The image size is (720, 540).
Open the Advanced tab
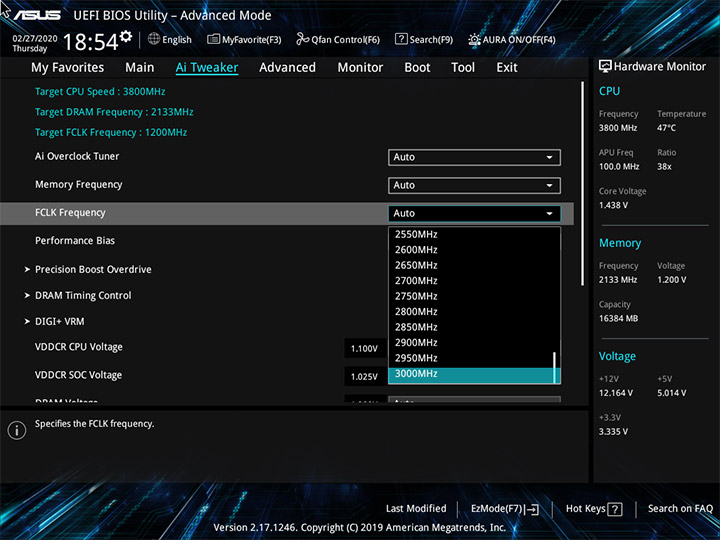click(287, 68)
